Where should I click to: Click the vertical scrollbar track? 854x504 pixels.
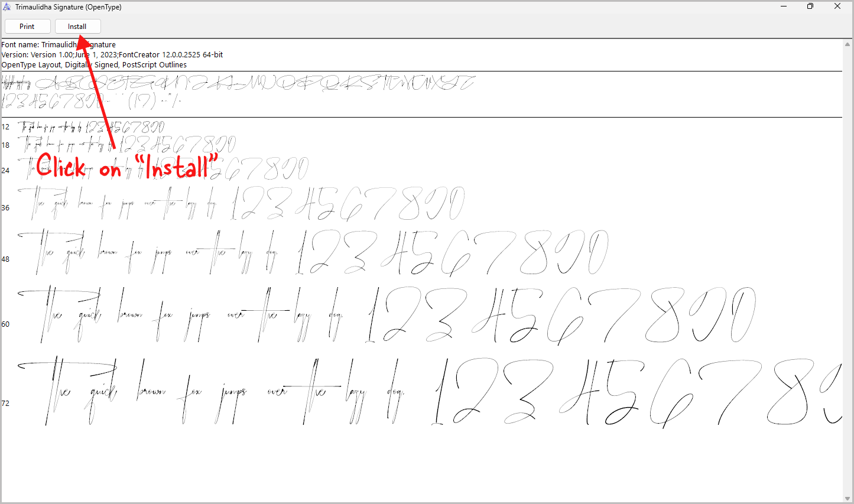849,266
